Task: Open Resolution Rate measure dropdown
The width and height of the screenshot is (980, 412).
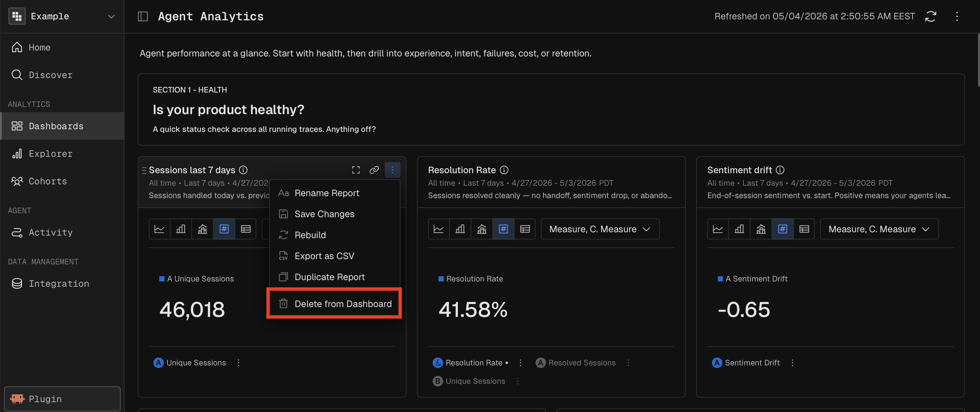Action: tap(600, 229)
